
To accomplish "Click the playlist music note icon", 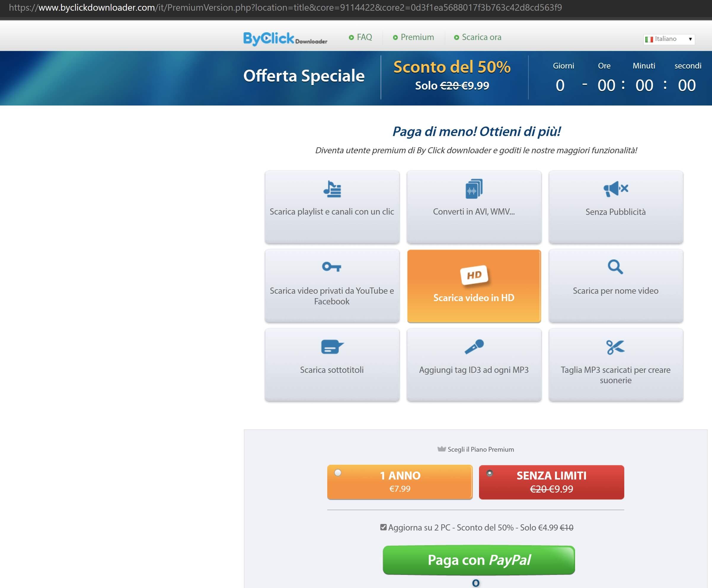I will click(x=332, y=189).
